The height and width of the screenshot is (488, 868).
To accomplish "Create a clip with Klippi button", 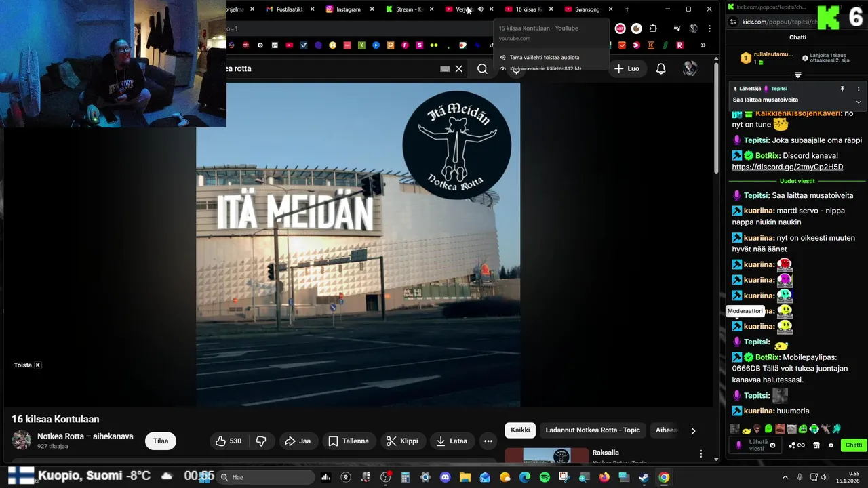I will coord(402,441).
